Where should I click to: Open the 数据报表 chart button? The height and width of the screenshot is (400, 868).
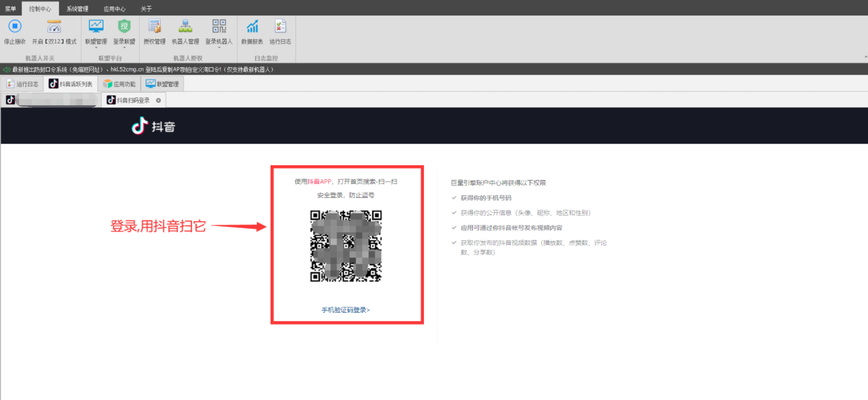[x=252, y=32]
